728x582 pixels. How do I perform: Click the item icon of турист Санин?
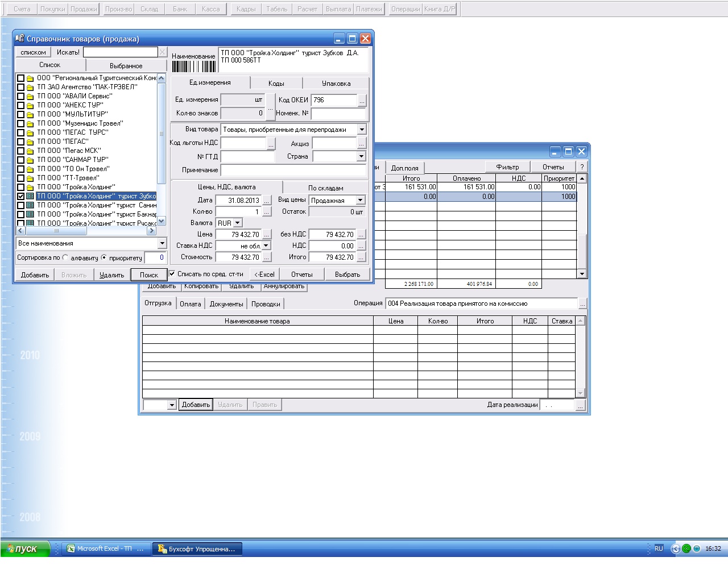30,205
